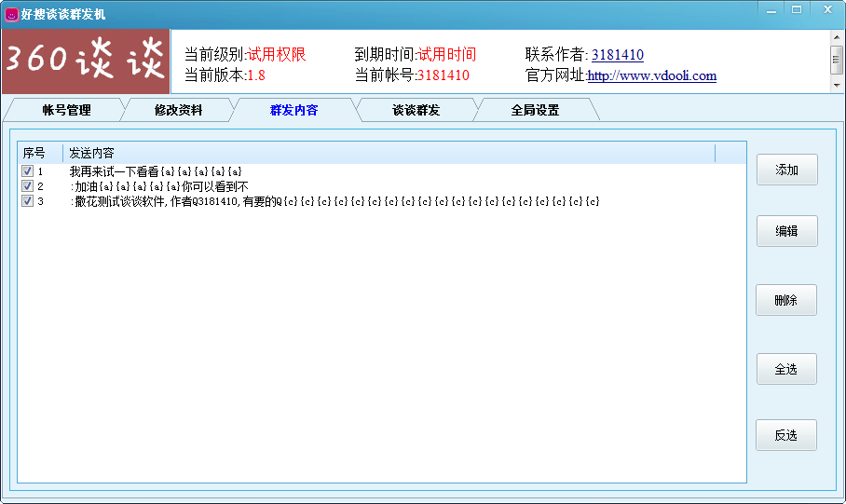Select message starting ':撒花测试谈谈软件'
This screenshot has width=846, height=504.
334,202
